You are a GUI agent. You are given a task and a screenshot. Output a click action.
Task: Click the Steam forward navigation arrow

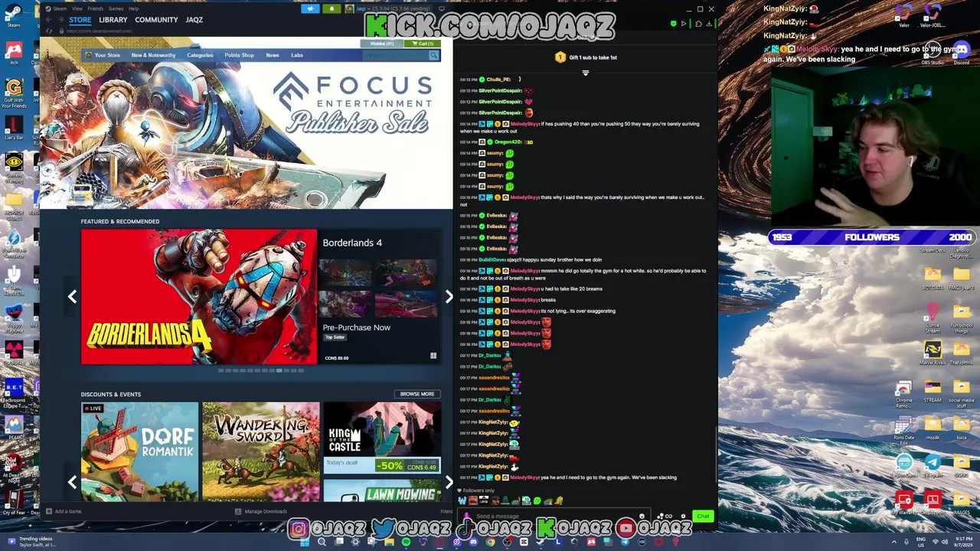[60, 20]
